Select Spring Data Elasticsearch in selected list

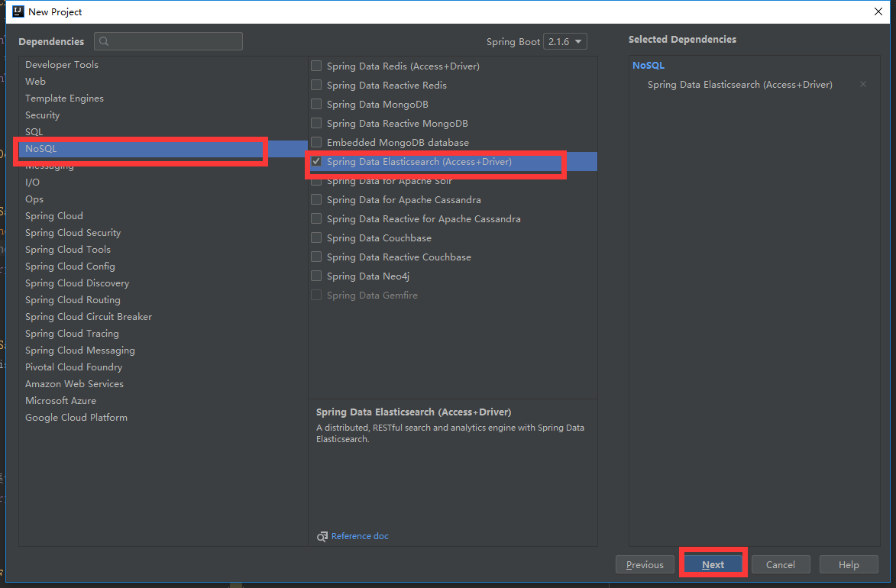[740, 85]
